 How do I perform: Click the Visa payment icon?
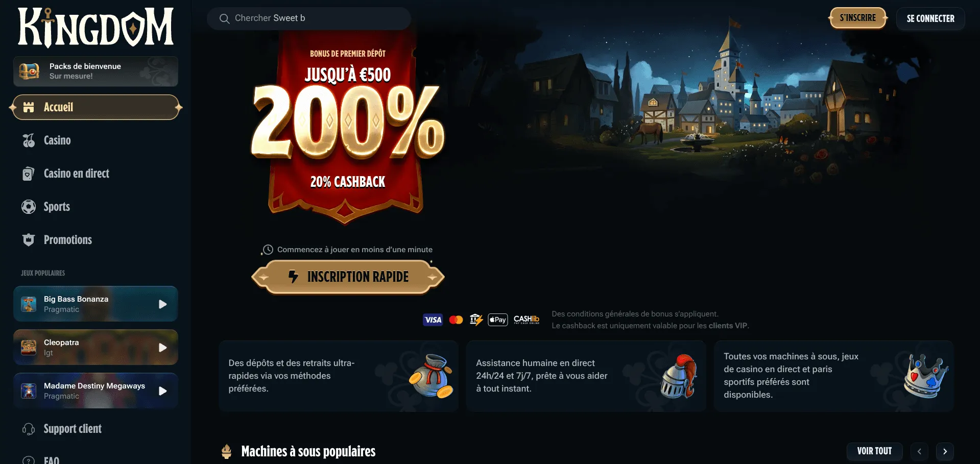(433, 320)
